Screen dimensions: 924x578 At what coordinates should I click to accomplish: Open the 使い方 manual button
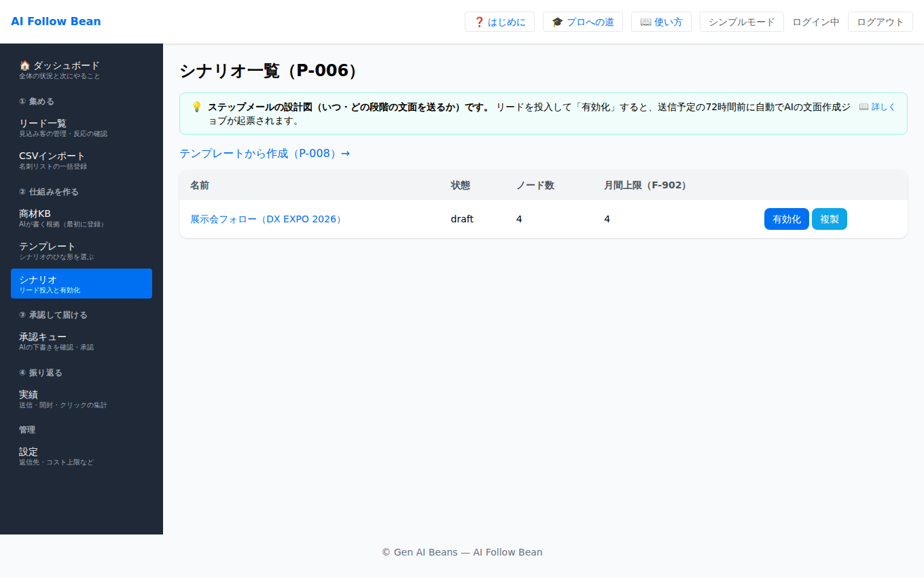tap(661, 22)
